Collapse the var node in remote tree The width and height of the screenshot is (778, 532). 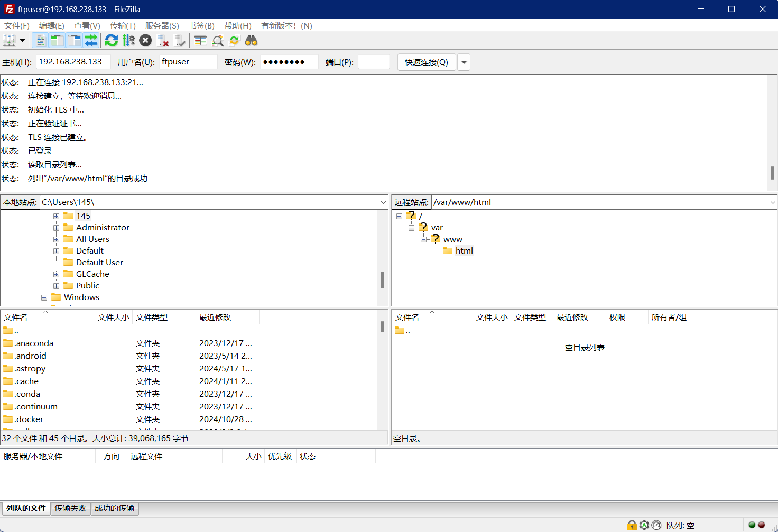click(411, 228)
